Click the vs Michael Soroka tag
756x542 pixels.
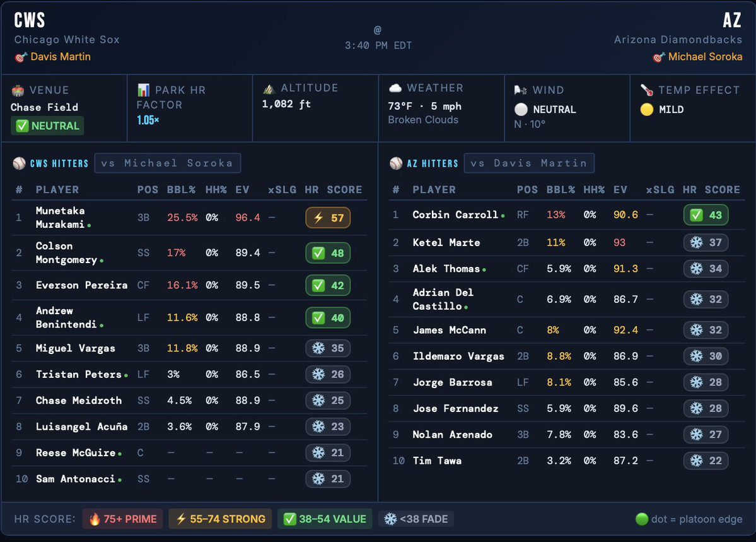tap(167, 163)
